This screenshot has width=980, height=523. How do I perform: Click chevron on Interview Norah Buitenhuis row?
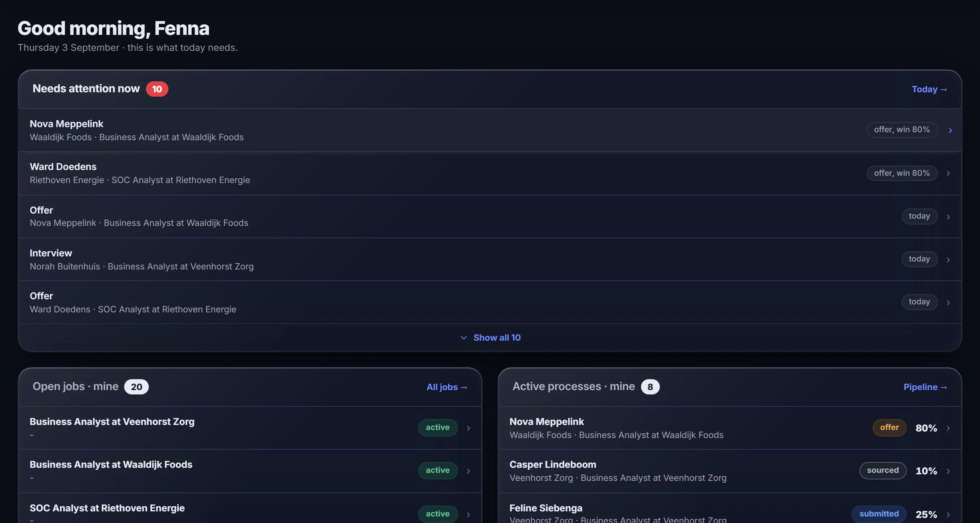[948, 260]
